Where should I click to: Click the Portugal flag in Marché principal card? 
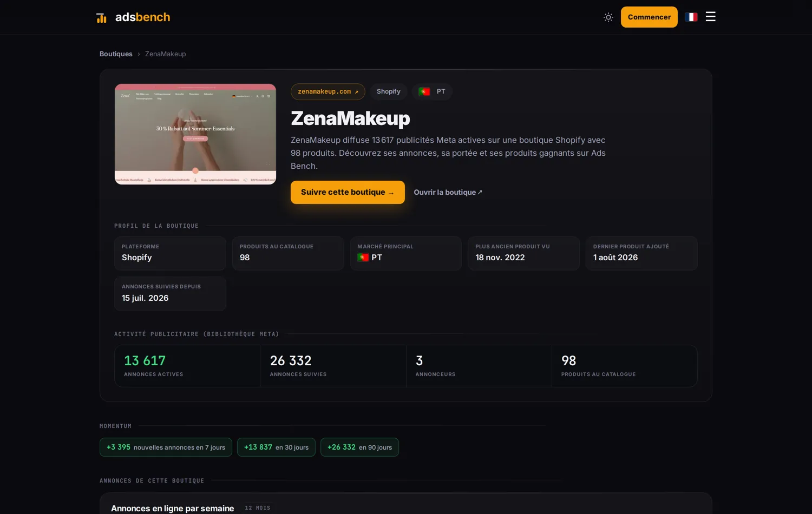(x=363, y=258)
